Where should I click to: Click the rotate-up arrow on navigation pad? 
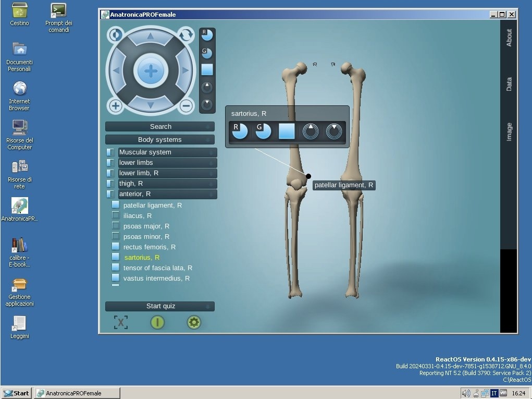(151, 37)
